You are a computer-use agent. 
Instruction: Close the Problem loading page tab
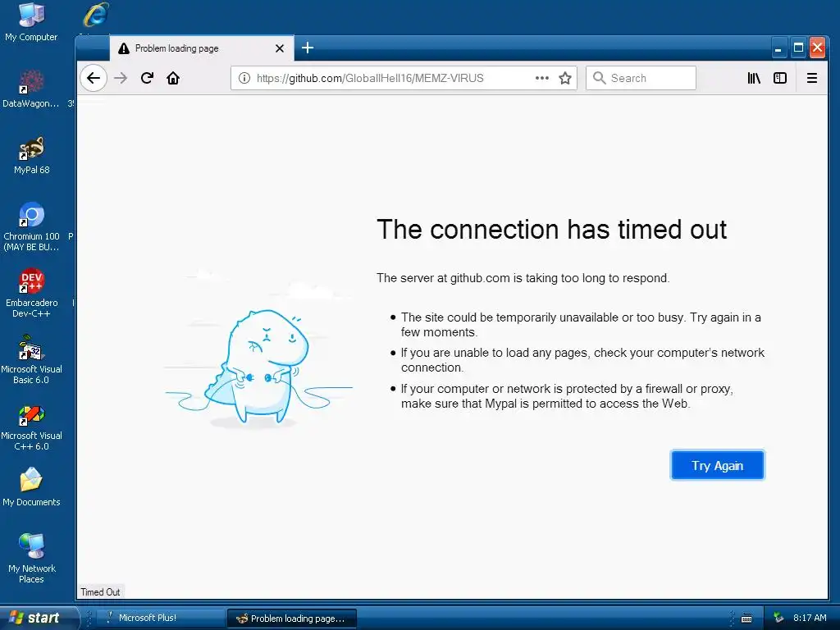tap(280, 48)
